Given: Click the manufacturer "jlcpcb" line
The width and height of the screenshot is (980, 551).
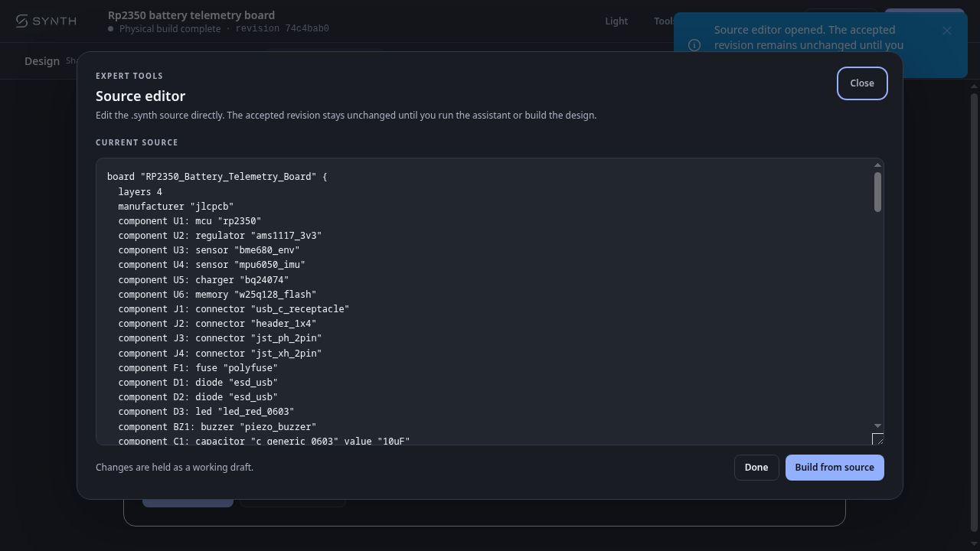Looking at the screenshot, I should tap(176, 207).
